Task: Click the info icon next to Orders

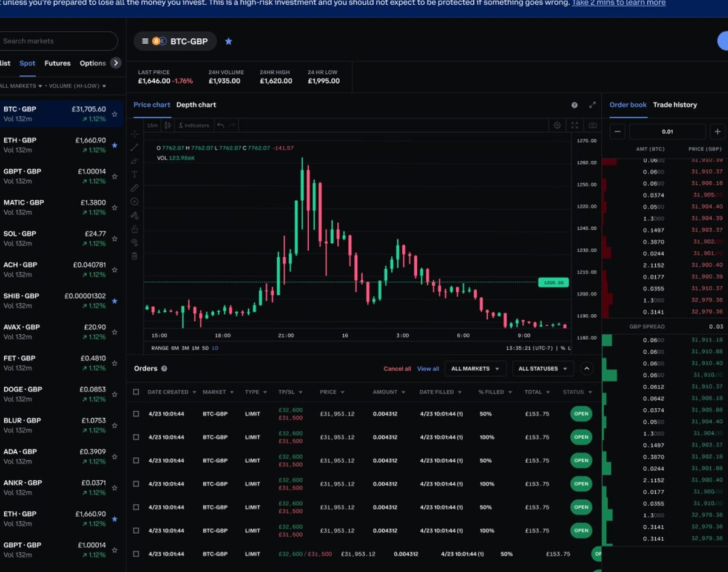Action: click(164, 369)
